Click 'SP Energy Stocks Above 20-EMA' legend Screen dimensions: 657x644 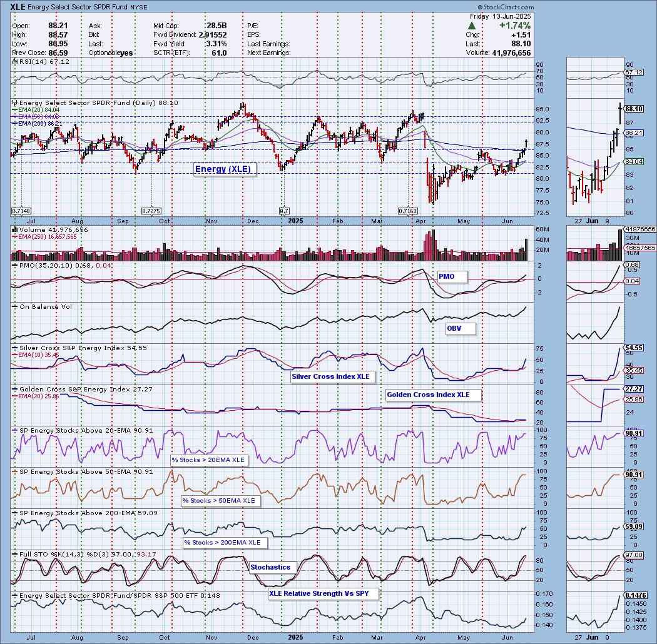[x=83, y=430]
